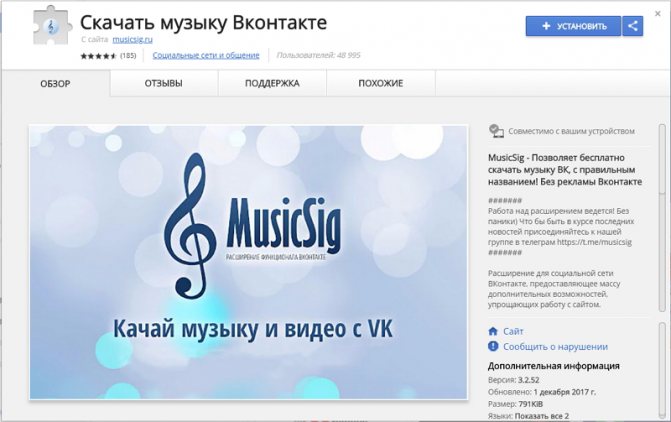671x422 pixels.
Task: Click the lower sidebar scrollbar
Action: click(x=662, y=370)
